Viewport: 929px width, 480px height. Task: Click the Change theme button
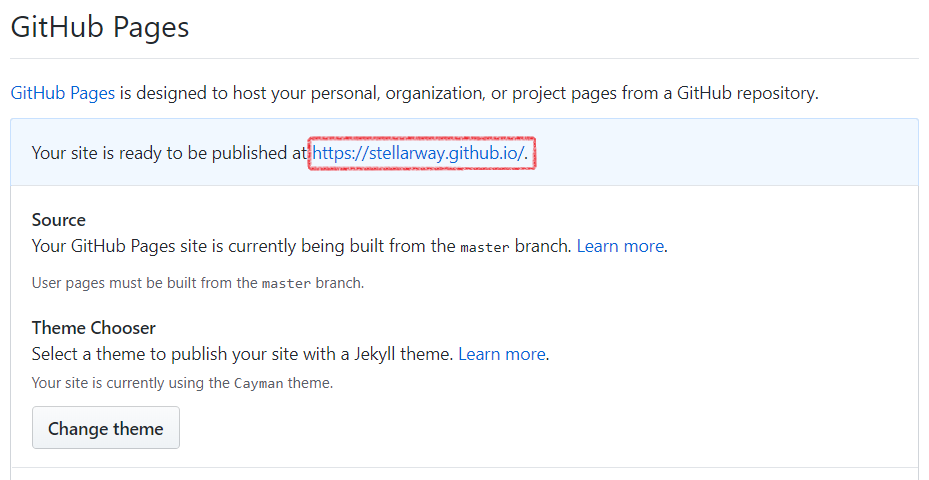click(105, 428)
